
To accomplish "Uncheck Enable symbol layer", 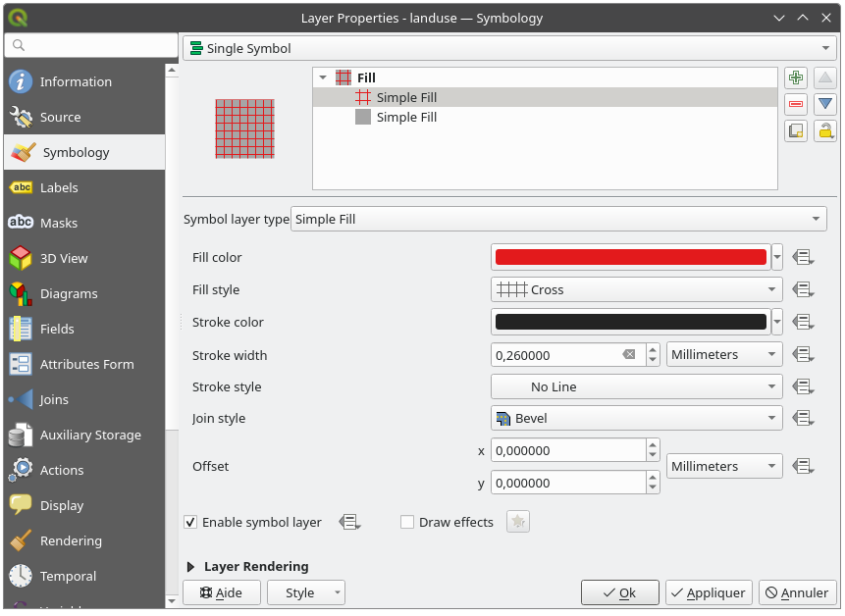I will [190, 522].
